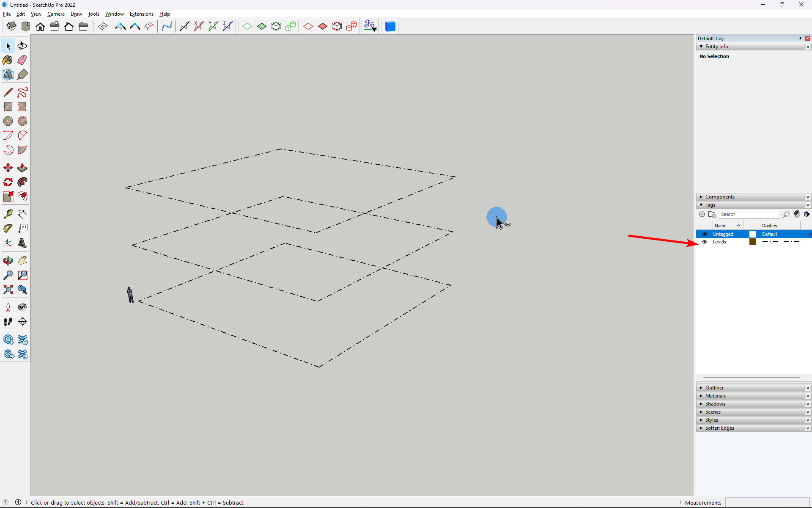
Task: Select the Eraser tool
Action: [x=22, y=60]
